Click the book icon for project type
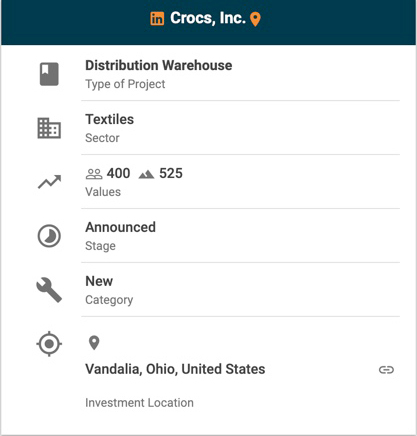The image size is (417, 436). [x=49, y=74]
